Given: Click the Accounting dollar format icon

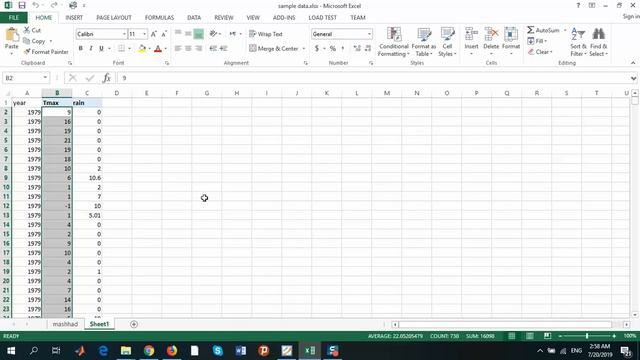Looking at the screenshot, I should (x=317, y=49).
